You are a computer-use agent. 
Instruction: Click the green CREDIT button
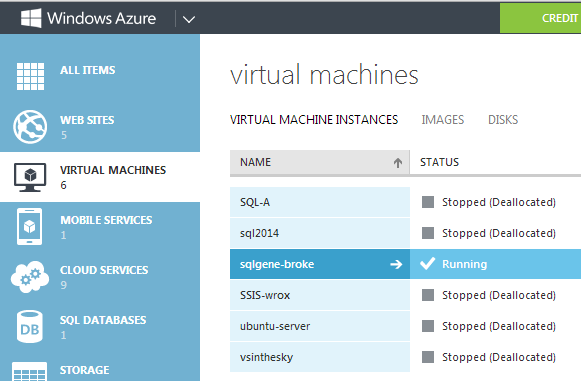coord(541,18)
